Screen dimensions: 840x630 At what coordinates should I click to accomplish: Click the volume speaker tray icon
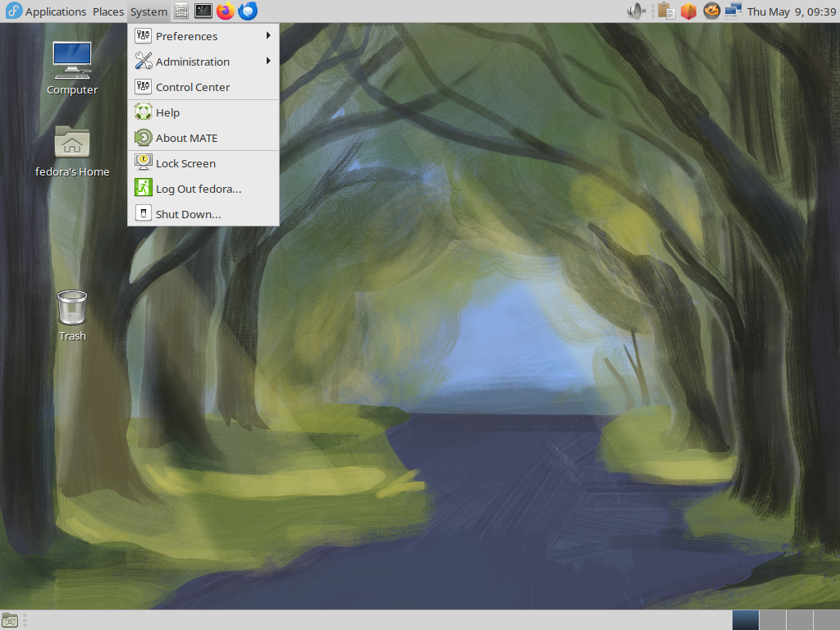635,11
